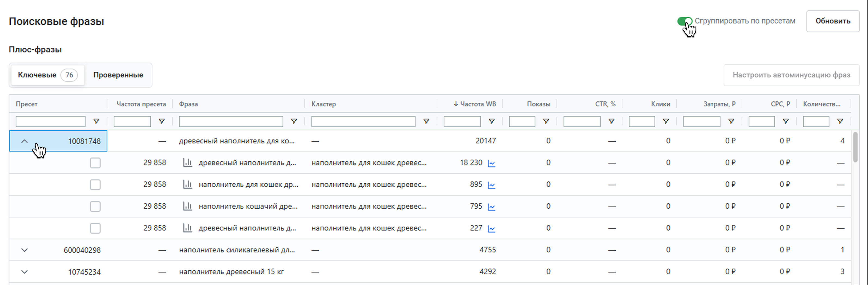Check the row with frequency 227

coord(95,228)
